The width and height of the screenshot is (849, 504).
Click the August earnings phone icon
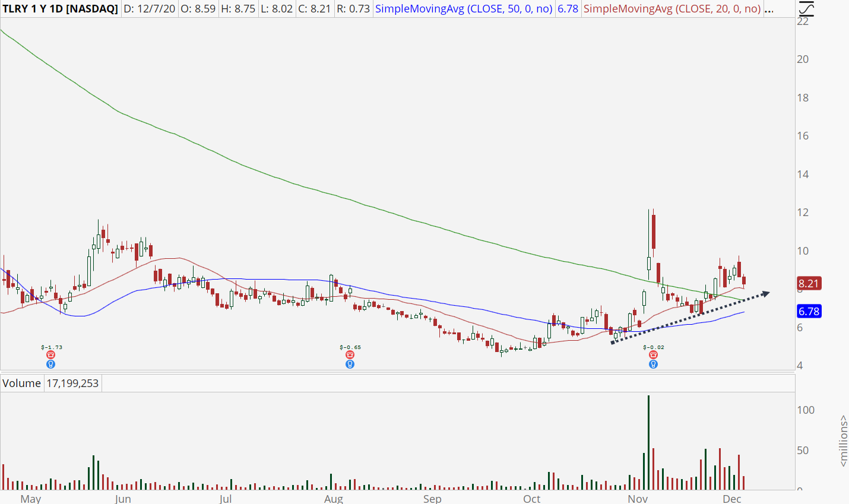(x=350, y=355)
